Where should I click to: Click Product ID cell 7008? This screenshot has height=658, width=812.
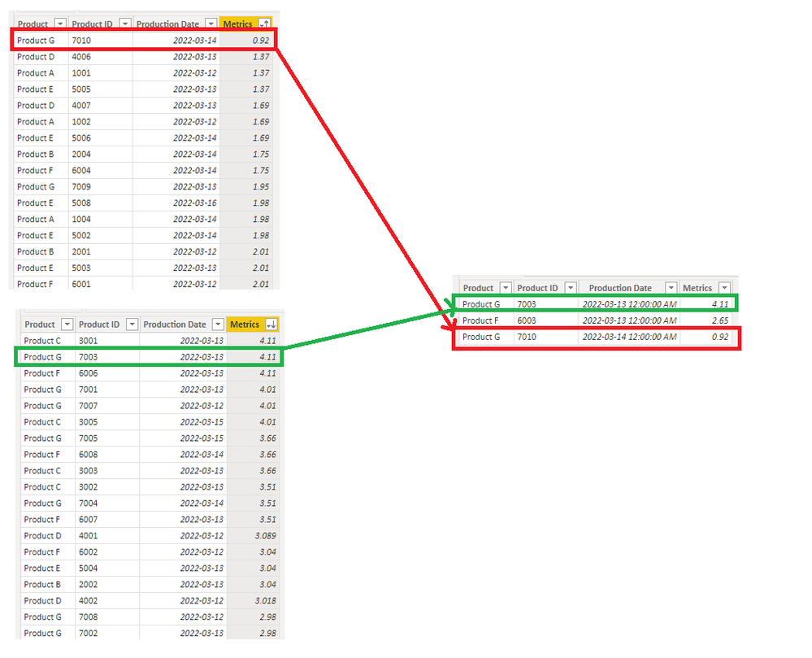click(x=88, y=617)
